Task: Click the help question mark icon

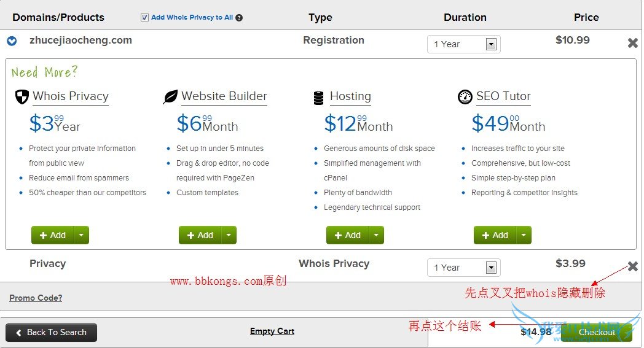Action: coord(239,18)
